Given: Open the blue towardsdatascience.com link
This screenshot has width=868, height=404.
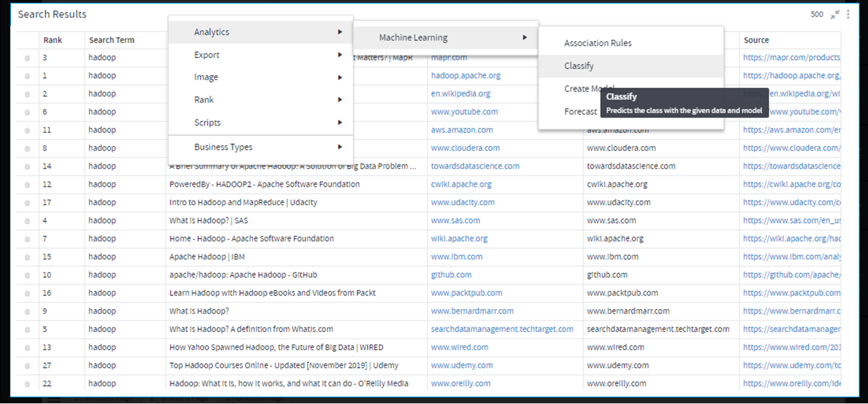Looking at the screenshot, I should pyautogui.click(x=475, y=166).
